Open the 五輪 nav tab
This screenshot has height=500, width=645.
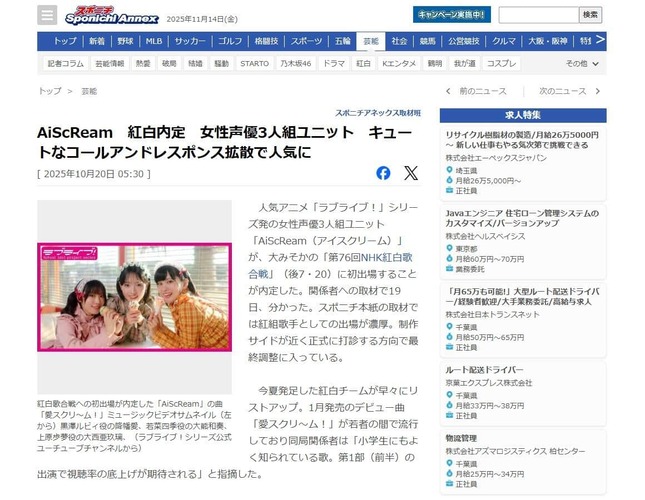pos(342,41)
